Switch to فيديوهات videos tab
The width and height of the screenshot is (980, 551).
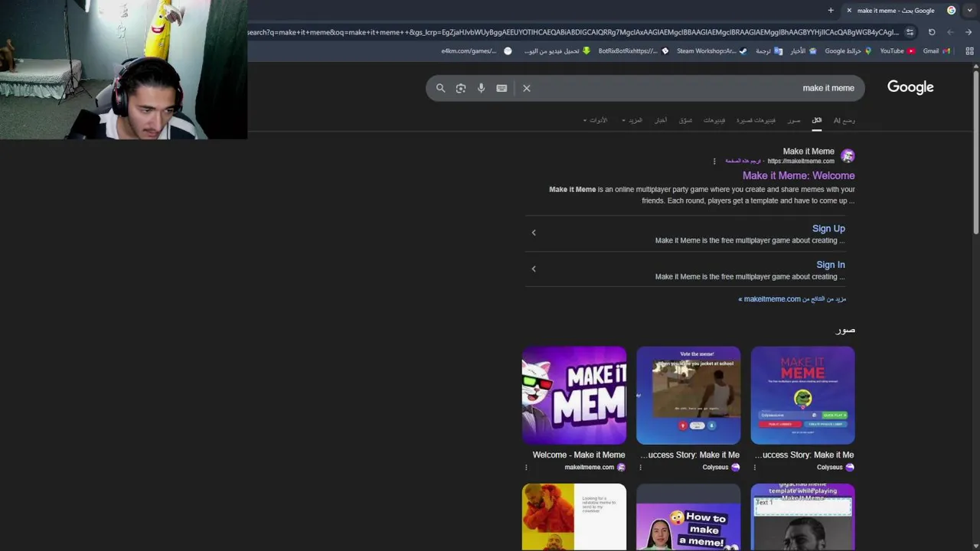(x=714, y=120)
